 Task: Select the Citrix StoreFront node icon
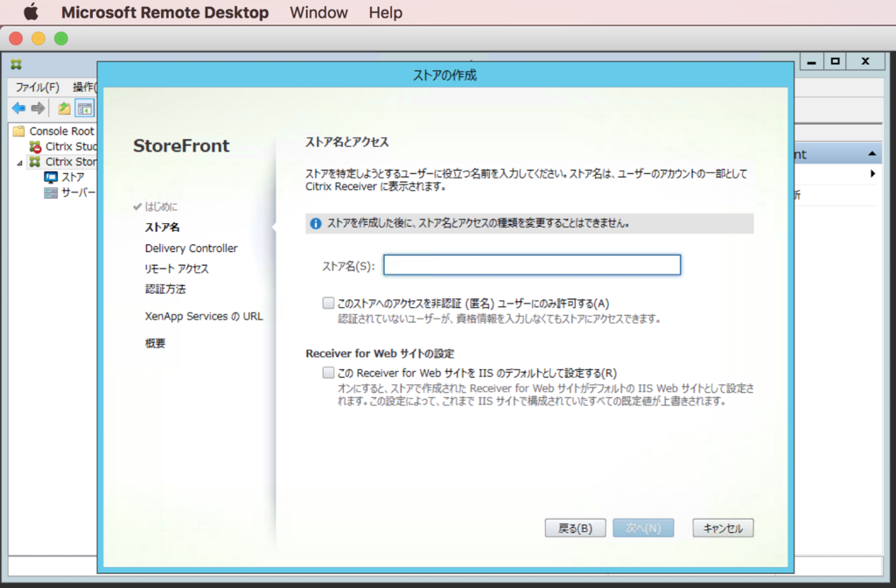tap(35, 162)
